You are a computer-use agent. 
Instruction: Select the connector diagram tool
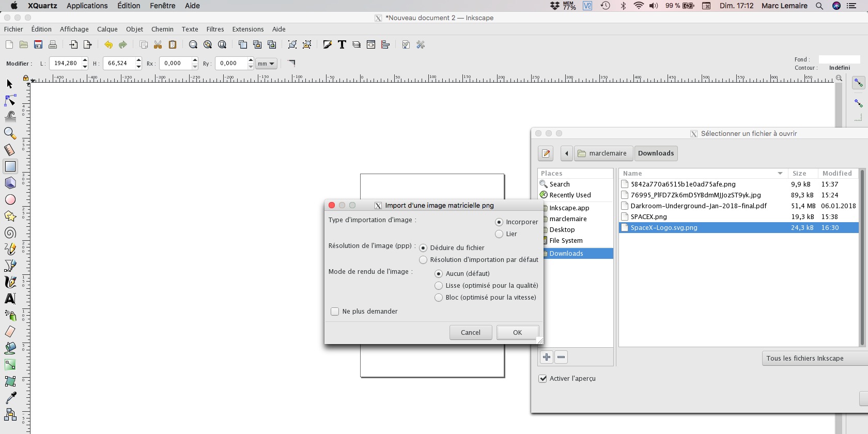pos(10,414)
